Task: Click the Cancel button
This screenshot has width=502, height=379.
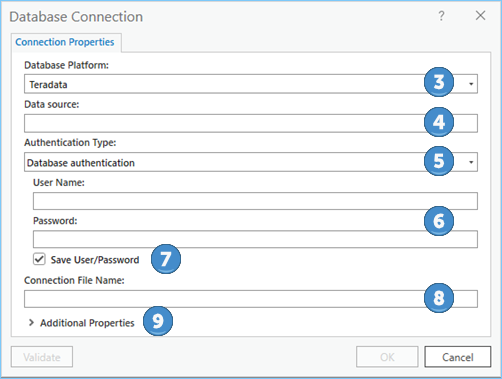Action: (x=458, y=357)
